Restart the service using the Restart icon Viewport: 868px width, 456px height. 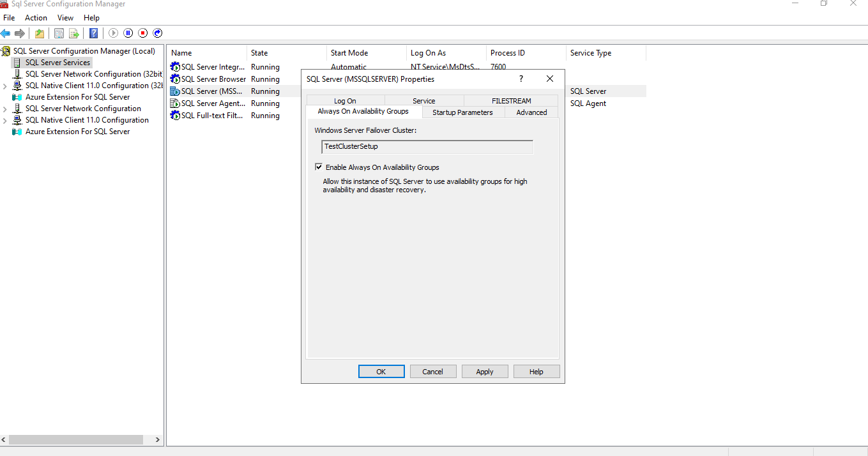coord(158,33)
